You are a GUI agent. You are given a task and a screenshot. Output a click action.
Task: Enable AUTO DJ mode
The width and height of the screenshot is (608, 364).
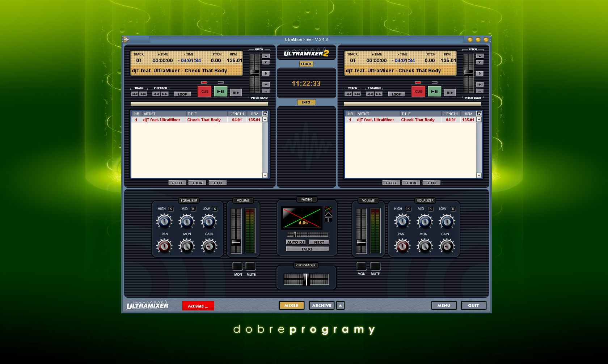(296, 242)
